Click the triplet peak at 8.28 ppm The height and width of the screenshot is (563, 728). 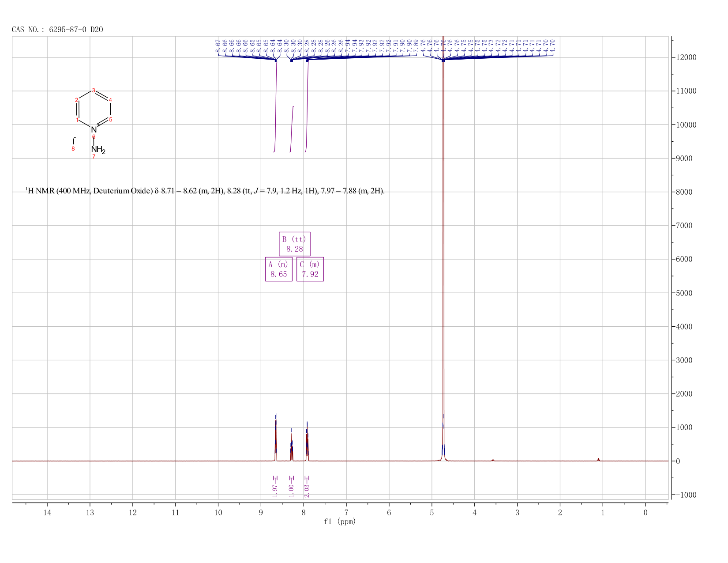point(292,446)
